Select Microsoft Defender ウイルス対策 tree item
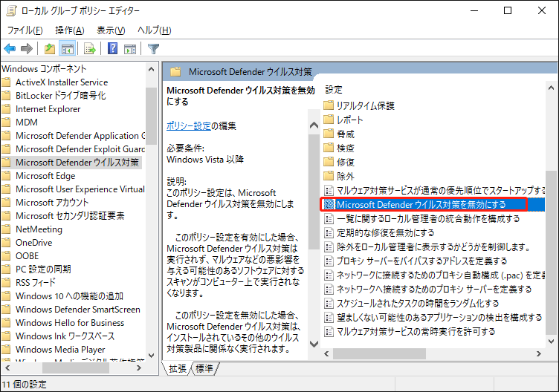Image resolution: width=559 pixels, height=392 pixels. [x=77, y=163]
